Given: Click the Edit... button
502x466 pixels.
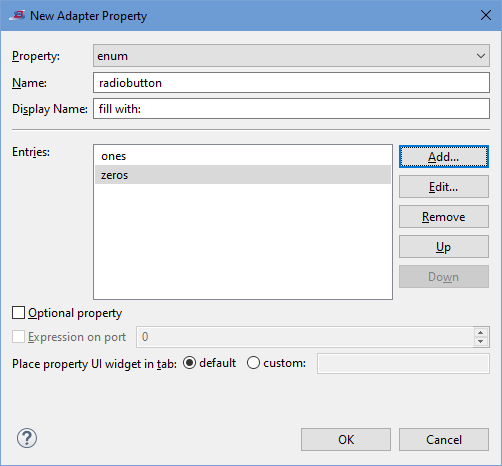Looking at the screenshot, I should click(444, 187).
